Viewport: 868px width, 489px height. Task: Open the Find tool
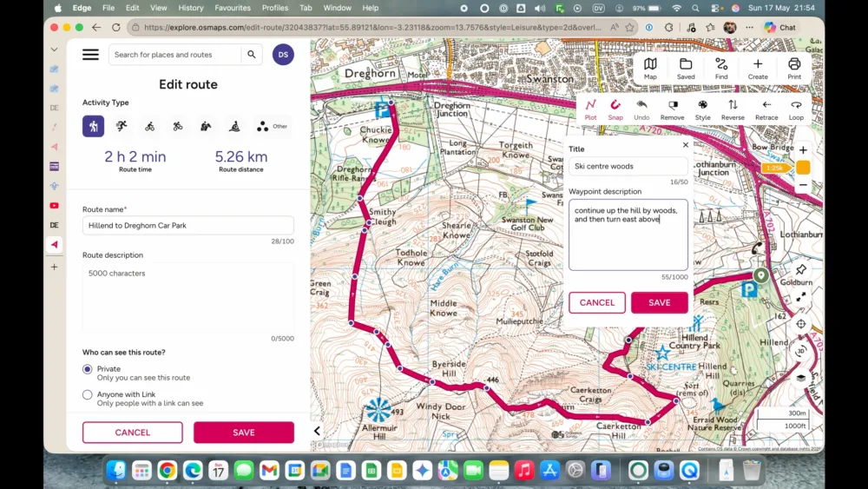(721, 69)
